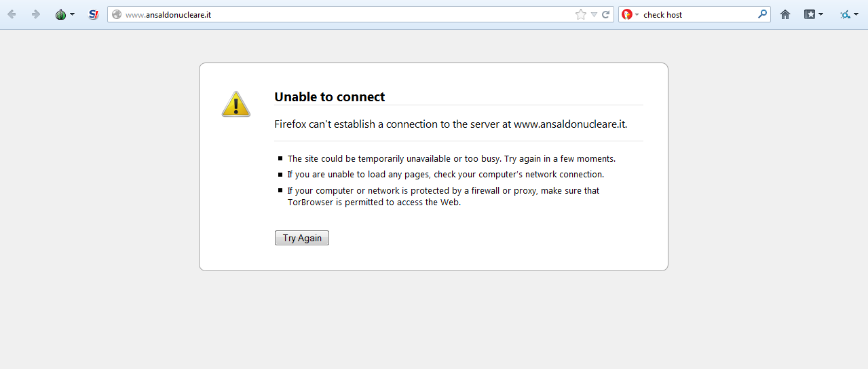The width and height of the screenshot is (868, 369).
Task: Click the globe site identity icon
Action: point(117,14)
